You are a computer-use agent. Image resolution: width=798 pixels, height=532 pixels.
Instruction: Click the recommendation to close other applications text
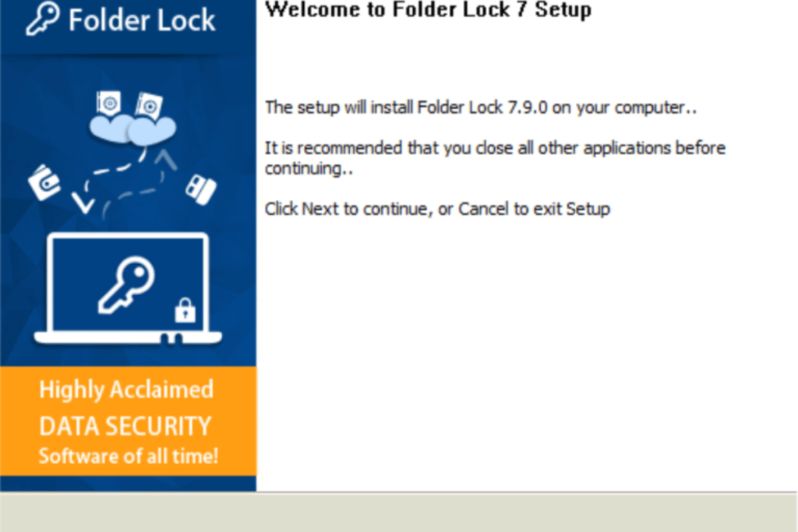(495, 158)
